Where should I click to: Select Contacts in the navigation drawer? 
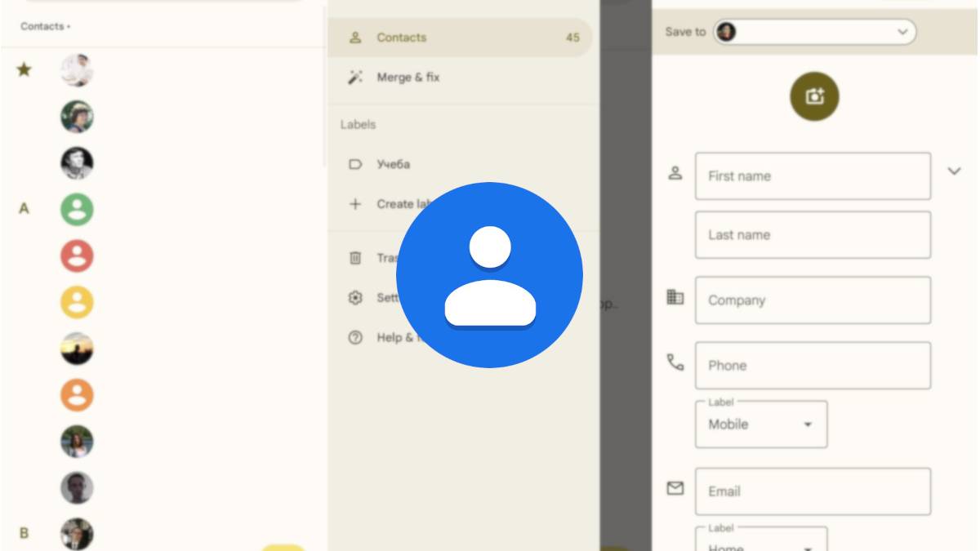(461, 38)
